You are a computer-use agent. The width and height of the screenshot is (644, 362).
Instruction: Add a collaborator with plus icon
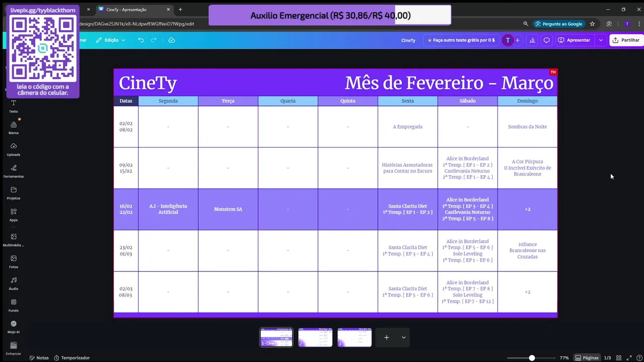coord(517,40)
